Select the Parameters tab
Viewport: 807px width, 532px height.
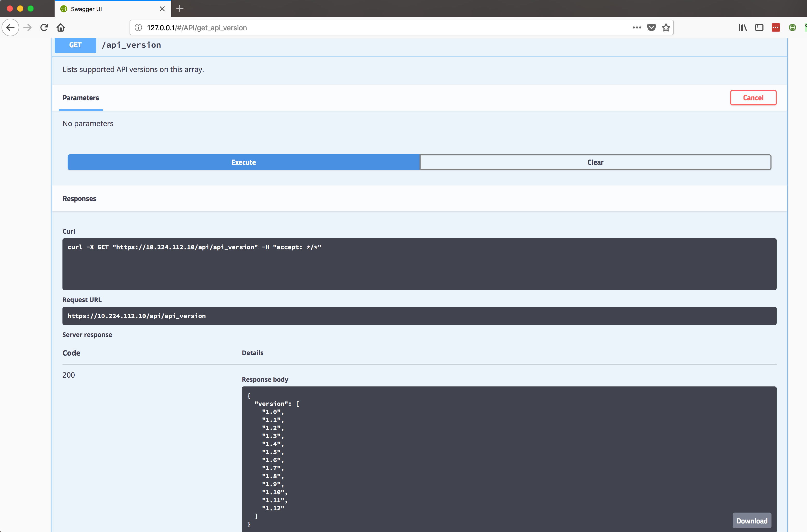(x=80, y=98)
